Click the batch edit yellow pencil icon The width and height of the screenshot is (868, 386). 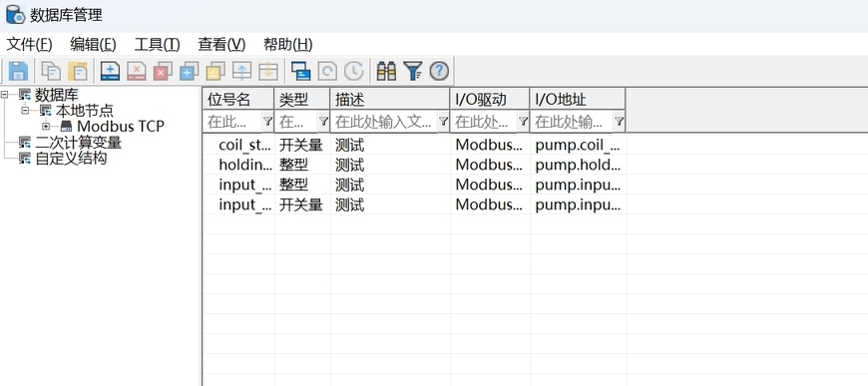pyautogui.click(x=215, y=71)
